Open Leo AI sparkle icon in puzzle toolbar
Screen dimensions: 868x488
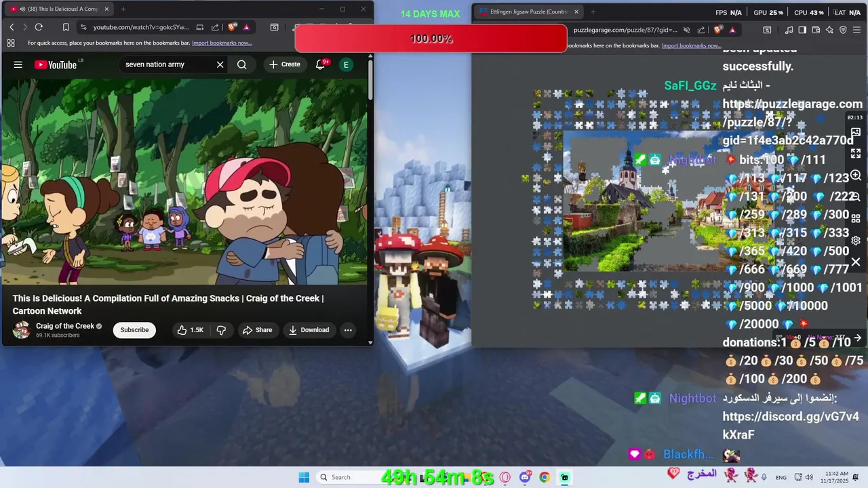[829, 30]
